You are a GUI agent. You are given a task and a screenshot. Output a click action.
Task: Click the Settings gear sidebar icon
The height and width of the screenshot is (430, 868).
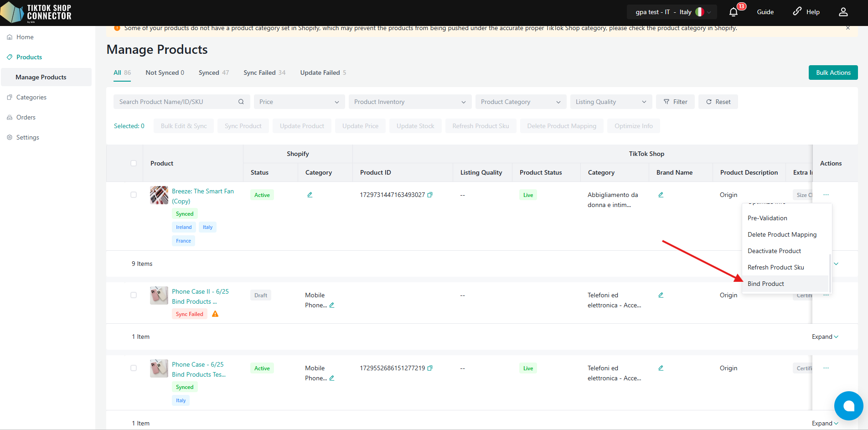click(x=10, y=137)
